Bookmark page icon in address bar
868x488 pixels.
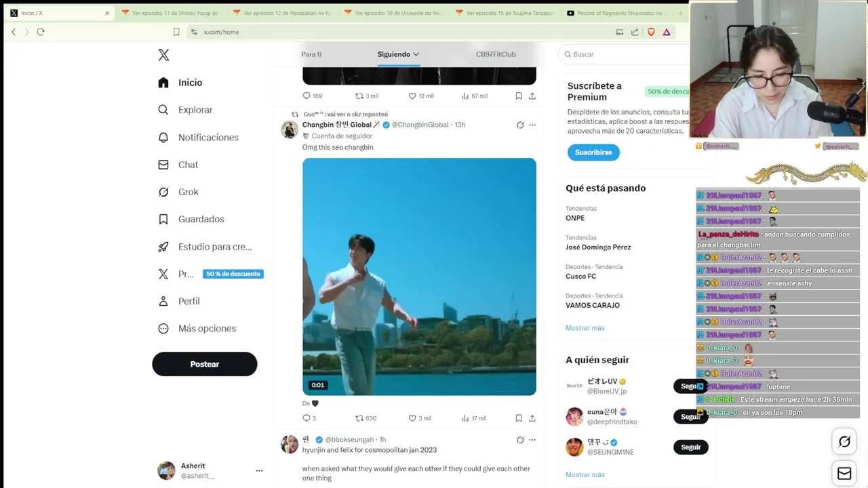pos(176,32)
